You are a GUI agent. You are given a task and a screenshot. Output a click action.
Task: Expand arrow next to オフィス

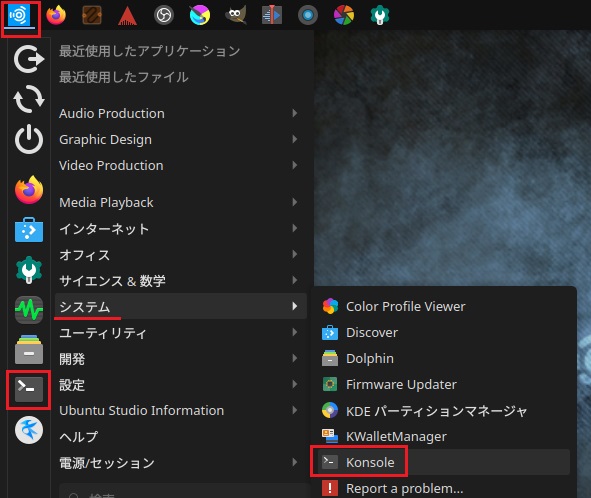point(294,254)
